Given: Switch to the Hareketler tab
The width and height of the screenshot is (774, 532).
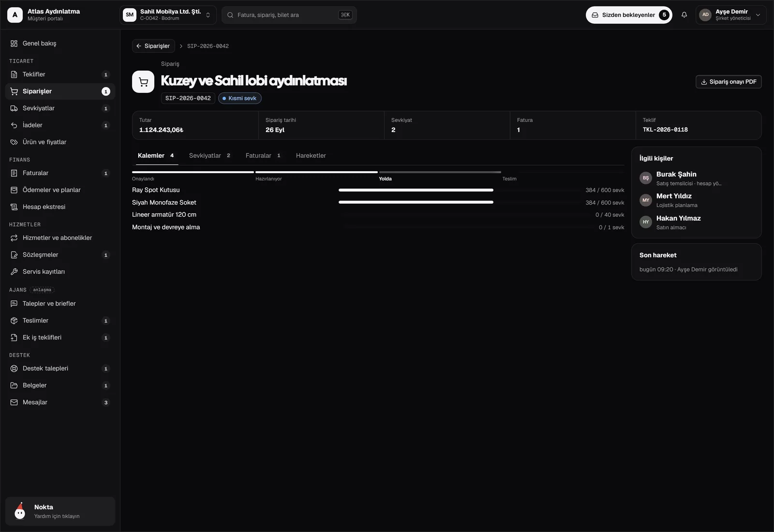Looking at the screenshot, I should click(x=311, y=156).
